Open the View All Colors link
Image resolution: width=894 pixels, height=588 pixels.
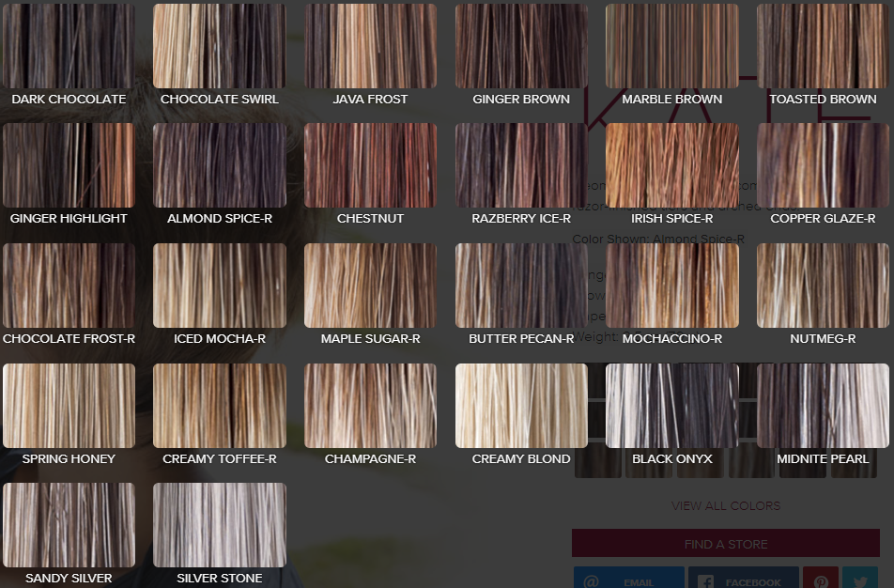tap(726, 506)
